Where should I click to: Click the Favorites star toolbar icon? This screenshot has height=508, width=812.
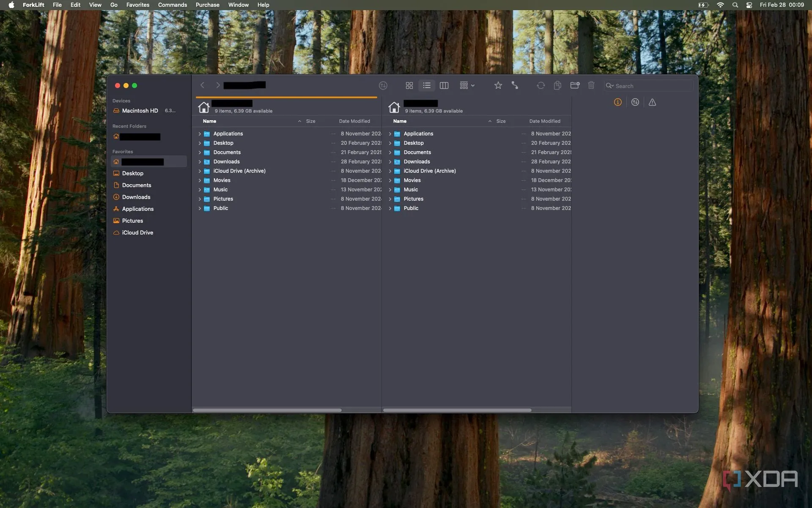click(498, 86)
